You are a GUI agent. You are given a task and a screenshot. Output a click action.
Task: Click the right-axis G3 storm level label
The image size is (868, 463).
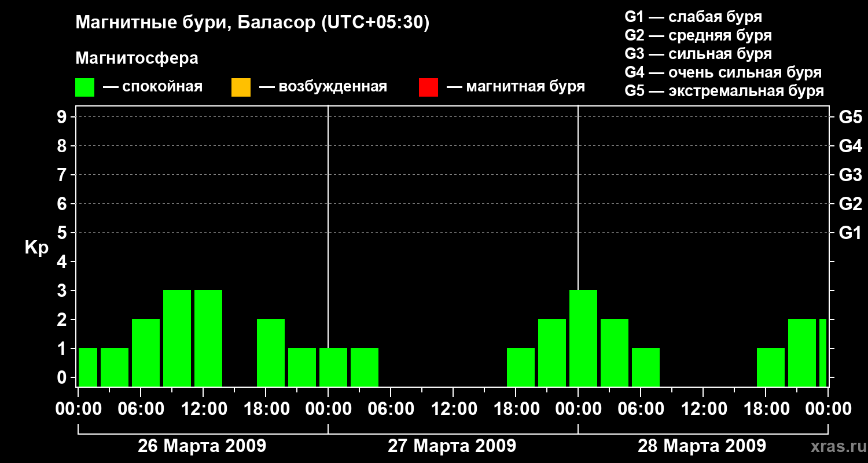tap(850, 175)
